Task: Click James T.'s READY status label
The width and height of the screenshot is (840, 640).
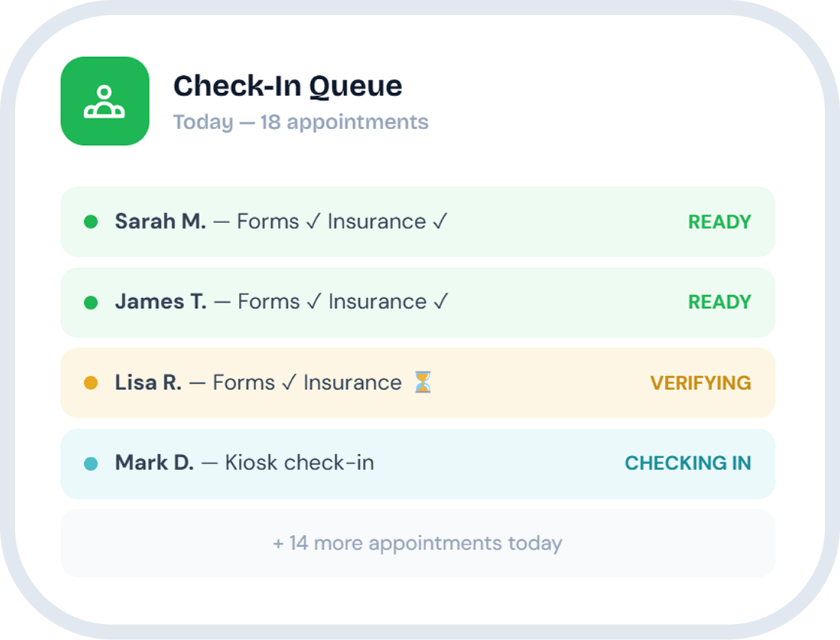Action: [x=719, y=303]
